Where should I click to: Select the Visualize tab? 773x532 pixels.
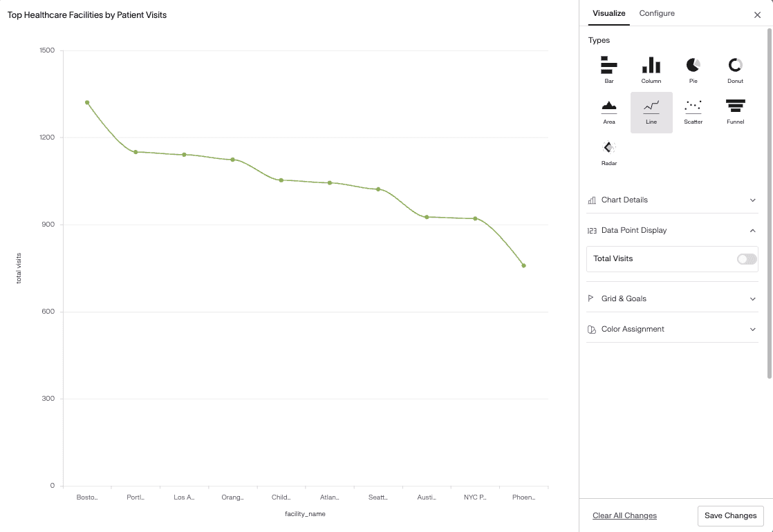click(608, 13)
